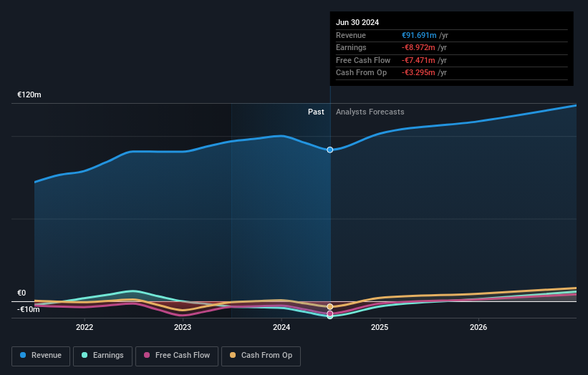
Task: Click the orange Cash From Op data point
Action: [330, 307]
